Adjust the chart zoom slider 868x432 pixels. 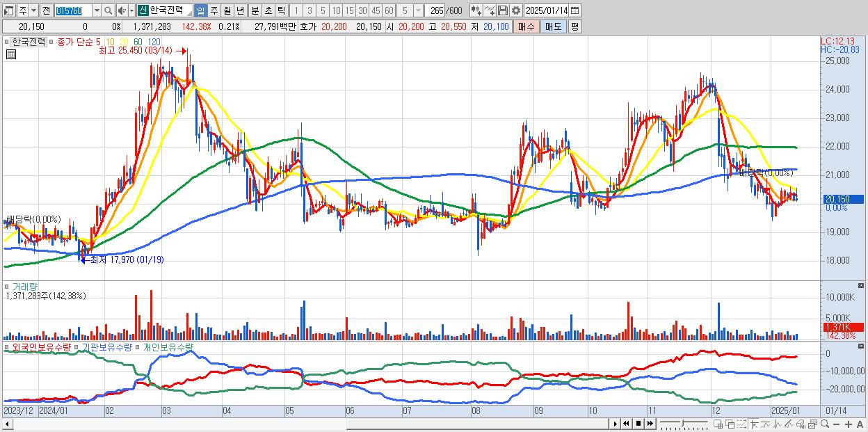683,424
